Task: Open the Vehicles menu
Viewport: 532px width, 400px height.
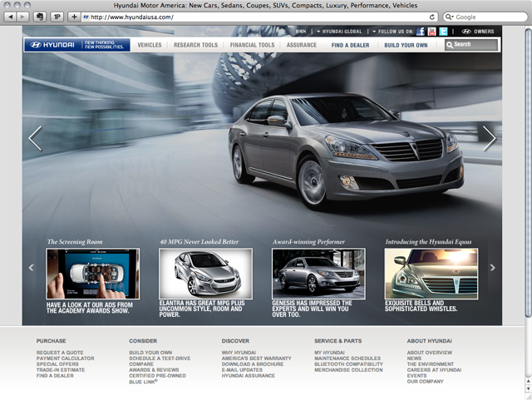Action: [150, 45]
